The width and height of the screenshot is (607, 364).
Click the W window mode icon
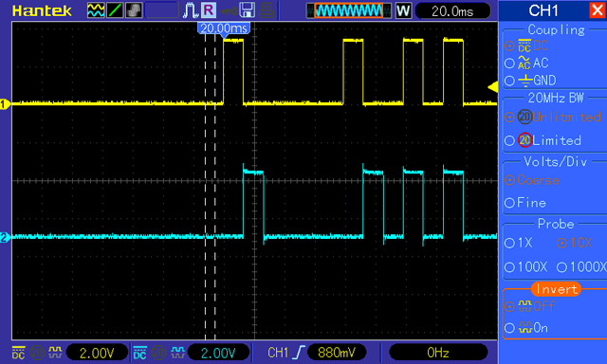tap(403, 10)
